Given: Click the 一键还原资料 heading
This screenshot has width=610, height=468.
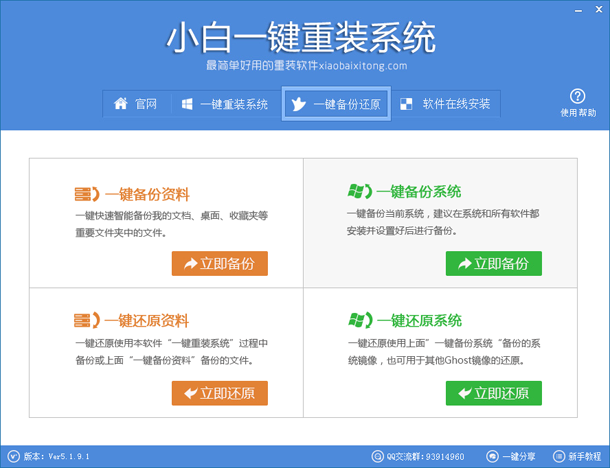Looking at the screenshot, I should (x=147, y=321).
